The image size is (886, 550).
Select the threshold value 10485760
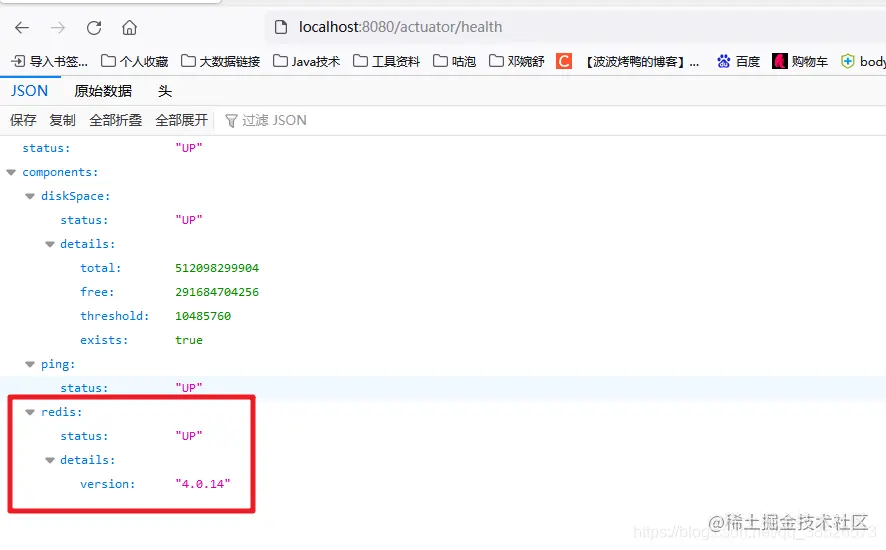tap(203, 316)
